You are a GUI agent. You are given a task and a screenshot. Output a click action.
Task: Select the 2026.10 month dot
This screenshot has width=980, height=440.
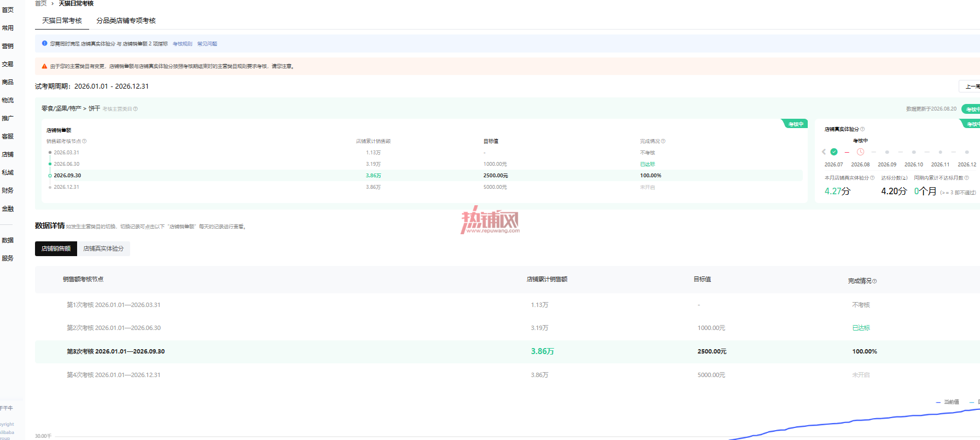pos(914,152)
